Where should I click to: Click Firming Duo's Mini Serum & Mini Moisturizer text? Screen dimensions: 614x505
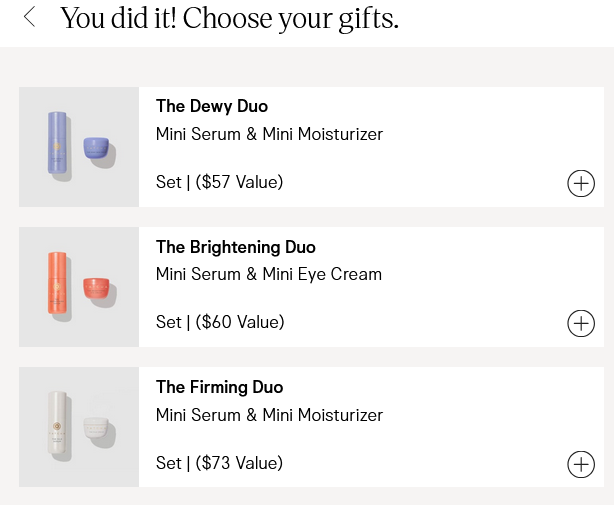pos(269,415)
